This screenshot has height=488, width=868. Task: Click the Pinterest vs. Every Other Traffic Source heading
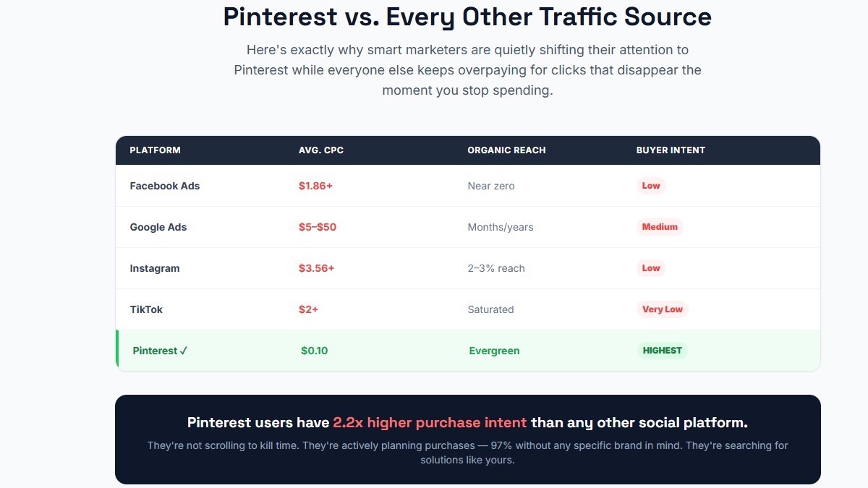tap(467, 17)
